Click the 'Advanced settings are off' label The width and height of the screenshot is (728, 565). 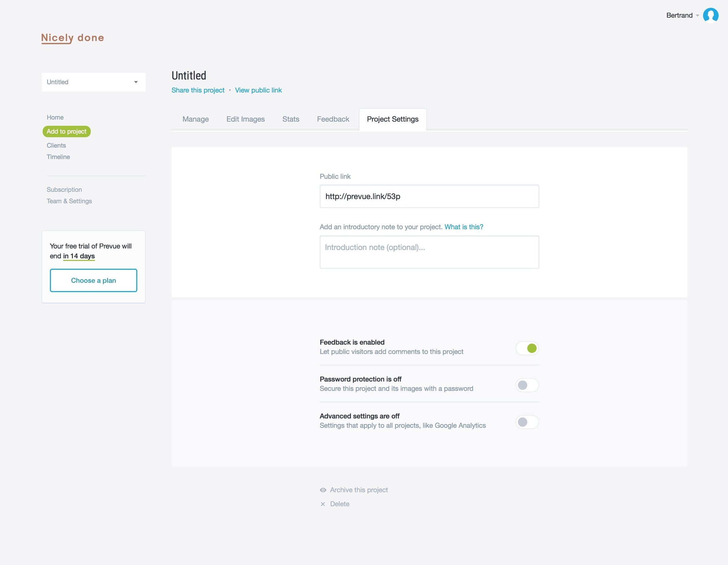(359, 416)
